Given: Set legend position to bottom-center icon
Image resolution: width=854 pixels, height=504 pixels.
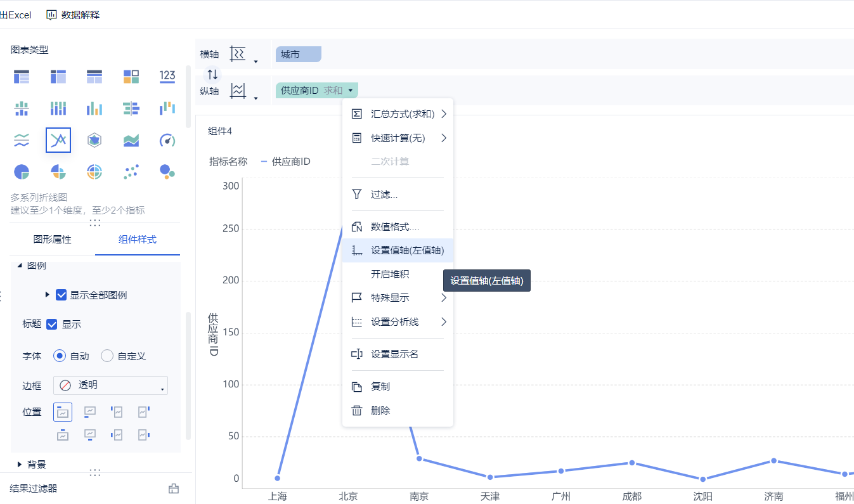Looking at the screenshot, I should pyautogui.click(x=90, y=435).
